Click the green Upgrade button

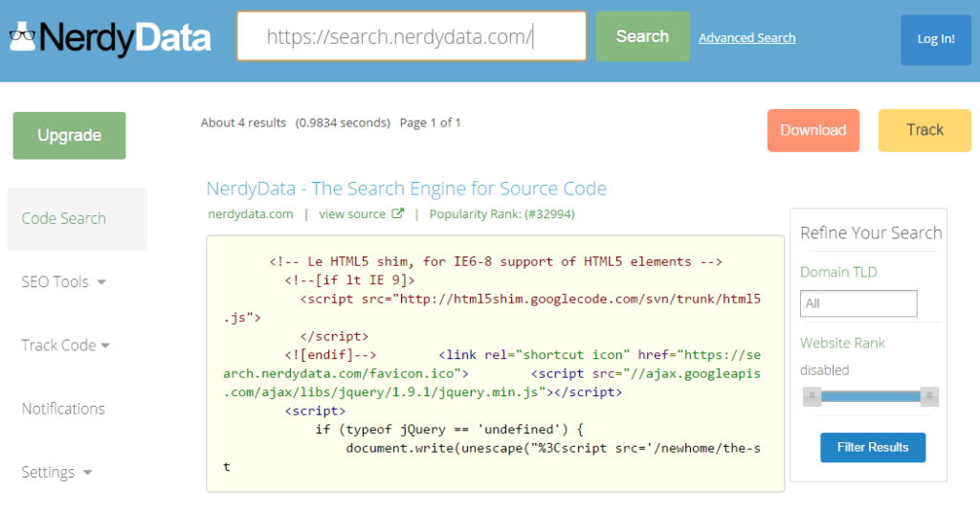coord(69,136)
